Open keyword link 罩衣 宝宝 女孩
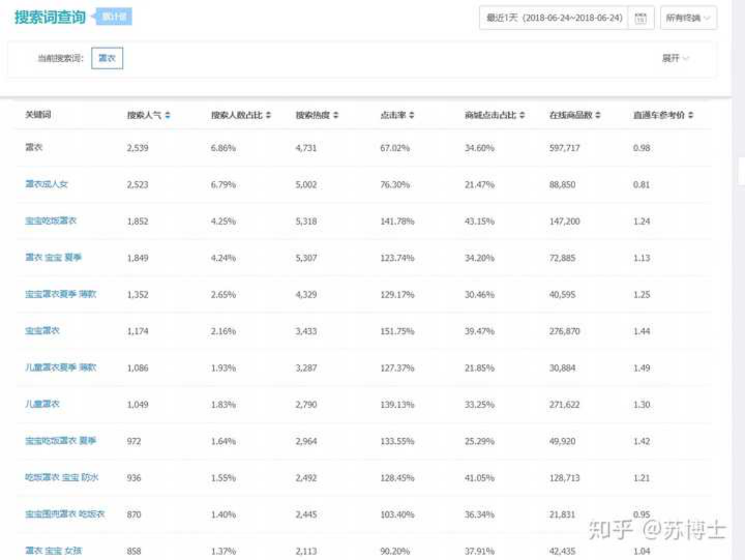This screenshot has width=745, height=560. coord(53,551)
